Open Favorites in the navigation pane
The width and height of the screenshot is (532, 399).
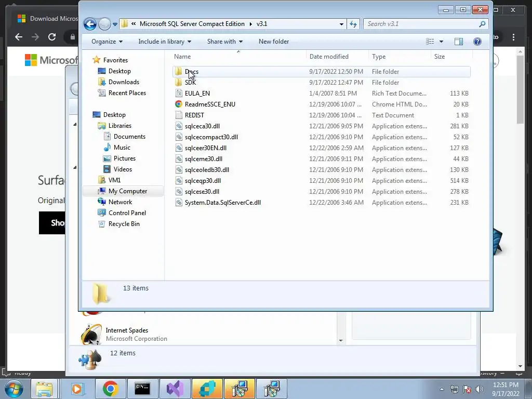(115, 60)
